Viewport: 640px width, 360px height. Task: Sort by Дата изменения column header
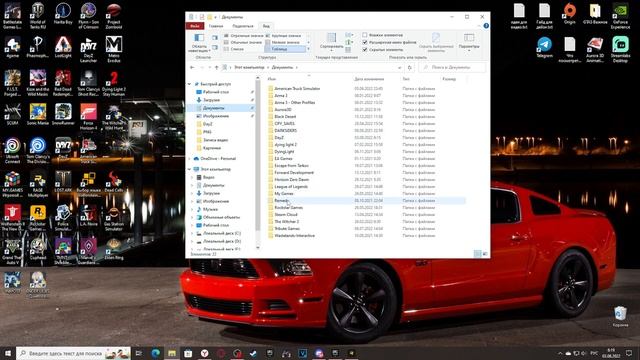point(369,79)
